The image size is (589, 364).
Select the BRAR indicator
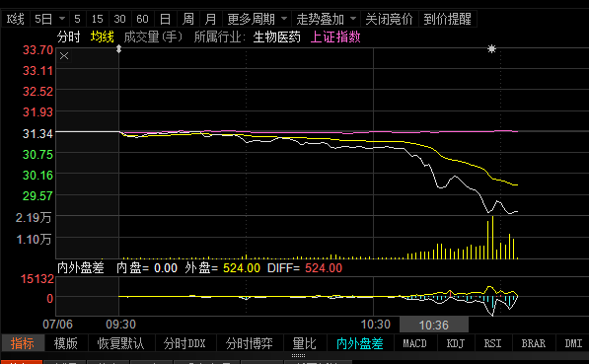click(x=534, y=343)
